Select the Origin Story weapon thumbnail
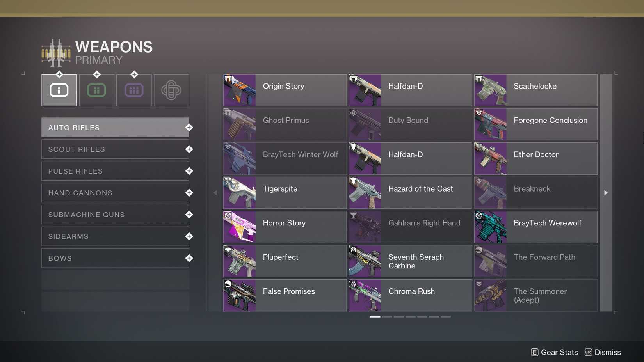This screenshot has height=362, width=644. [x=239, y=90]
